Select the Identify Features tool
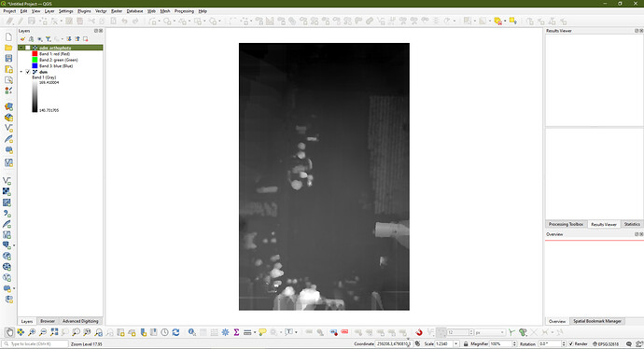The height and width of the screenshot is (349, 644). pyautogui.click(x=191, y=332)
